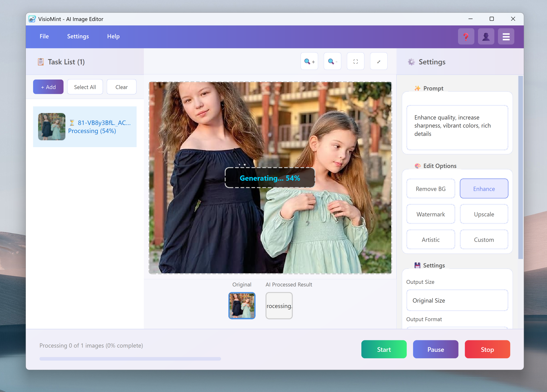Click inside the Prompt text field

tap(457, 127)
